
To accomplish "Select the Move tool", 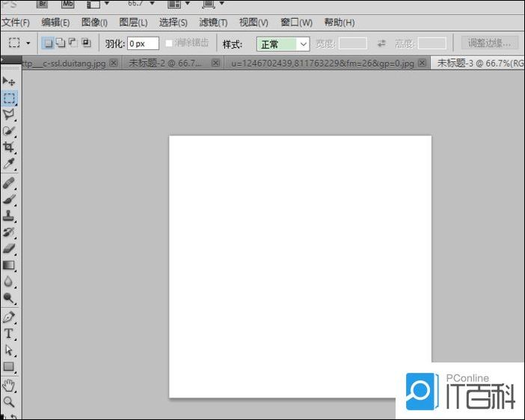I will (x=9, y=81).
